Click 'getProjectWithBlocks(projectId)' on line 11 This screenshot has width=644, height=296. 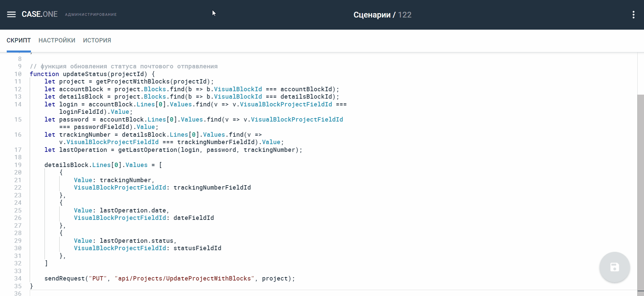(153, 81)
